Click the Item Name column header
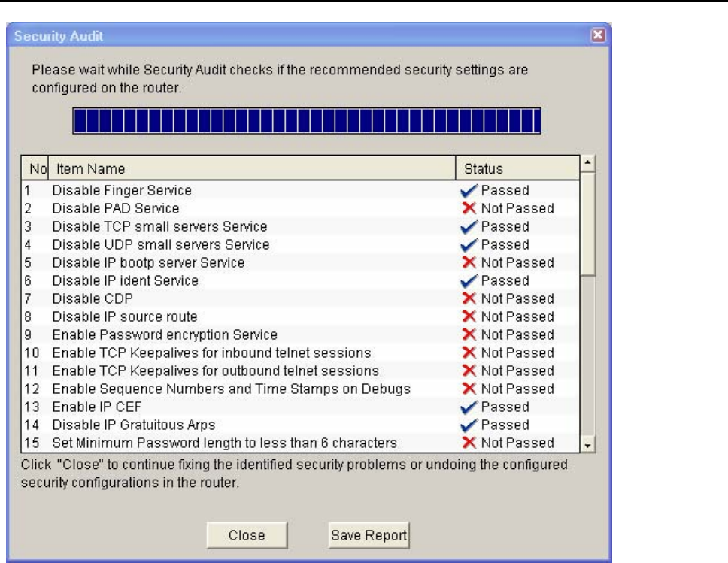Image resolution: width=728 pixels, height=563 pixels. [x=252, y=168]
